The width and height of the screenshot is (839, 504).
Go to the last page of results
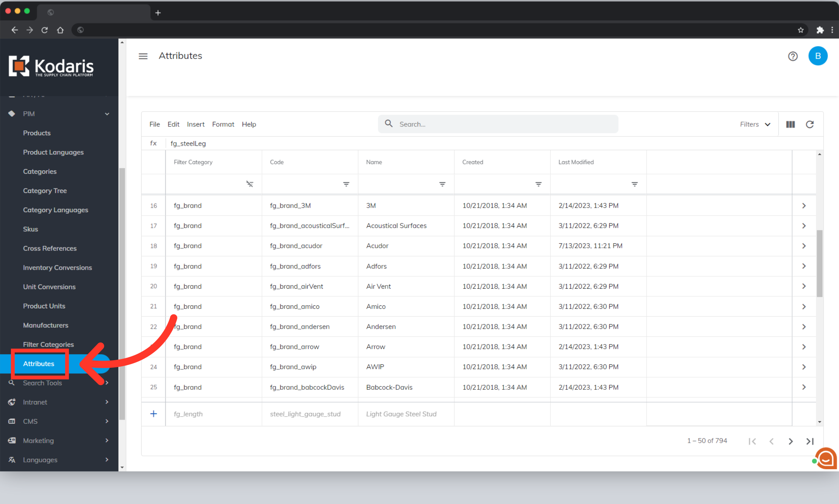[809, 441]
